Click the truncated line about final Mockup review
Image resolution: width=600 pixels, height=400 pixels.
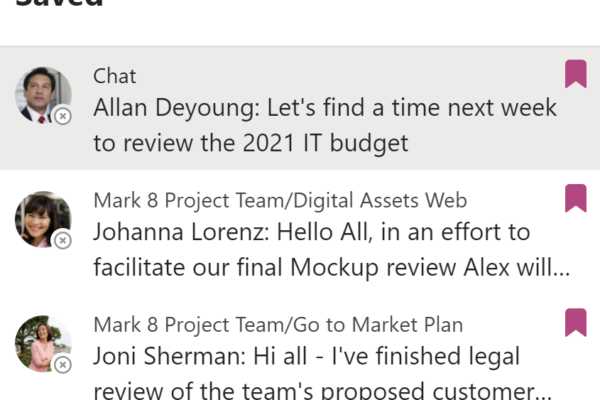[x=332, y=267]
